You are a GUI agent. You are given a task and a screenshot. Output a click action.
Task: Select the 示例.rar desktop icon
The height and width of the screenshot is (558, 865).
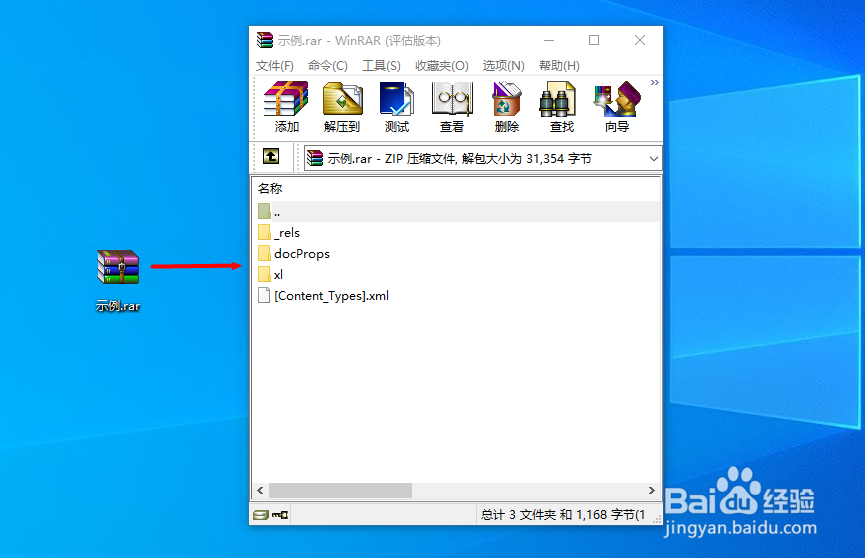click(x=118, y=281)
